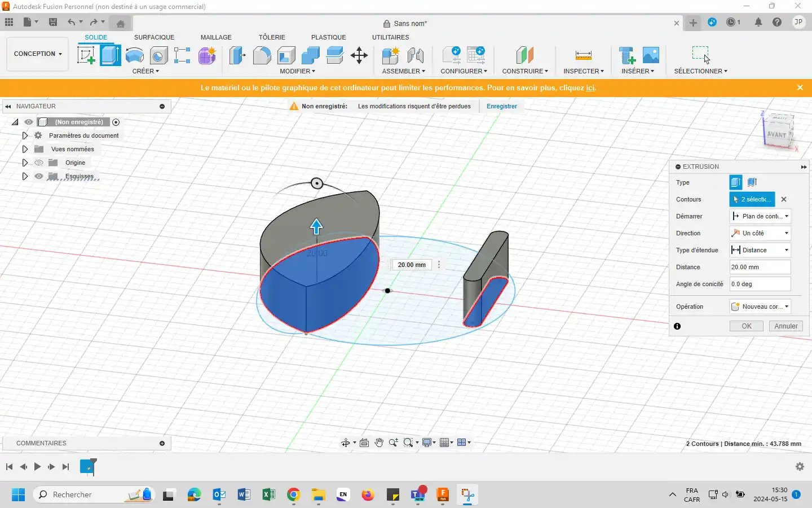Toggle visibility of Origine folder
812x508 pixels.
(39, 163)
